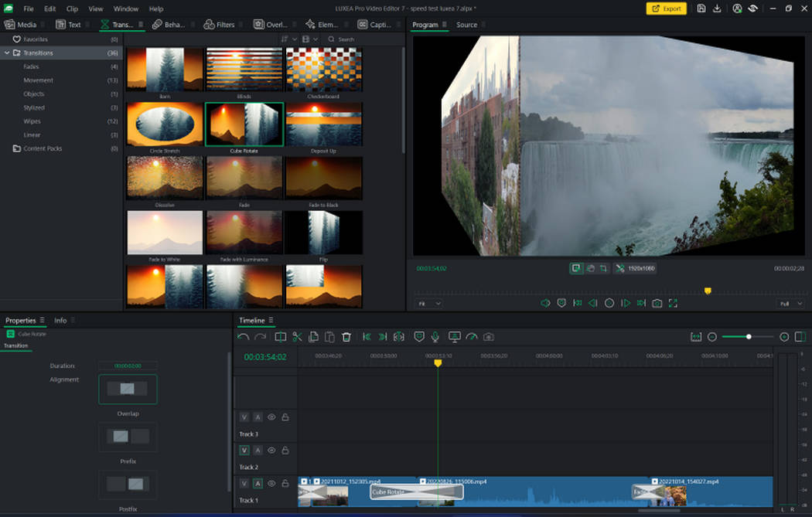Click the screen recording icon
This screenshot has width=812, height=517.
pyautogui.click(x=455, y=337)
